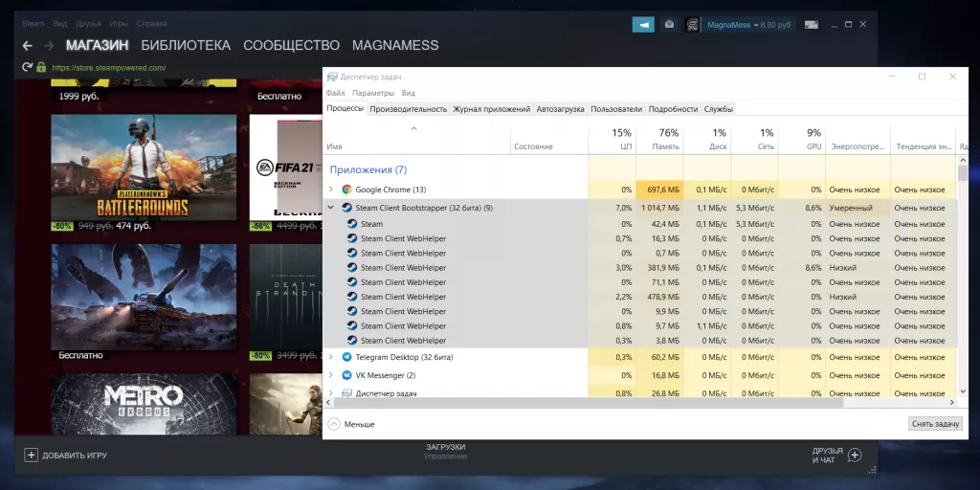Reload the Steam store page

point(27,67)
